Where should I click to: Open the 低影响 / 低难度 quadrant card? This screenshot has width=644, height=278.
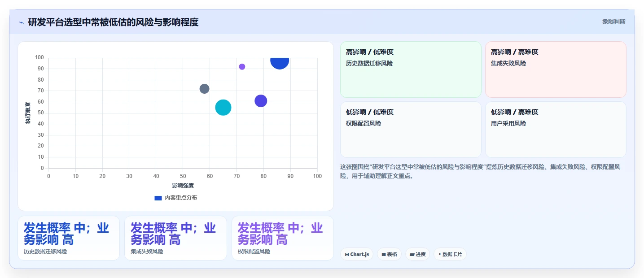pyautogui.click(x=411, y=130)
